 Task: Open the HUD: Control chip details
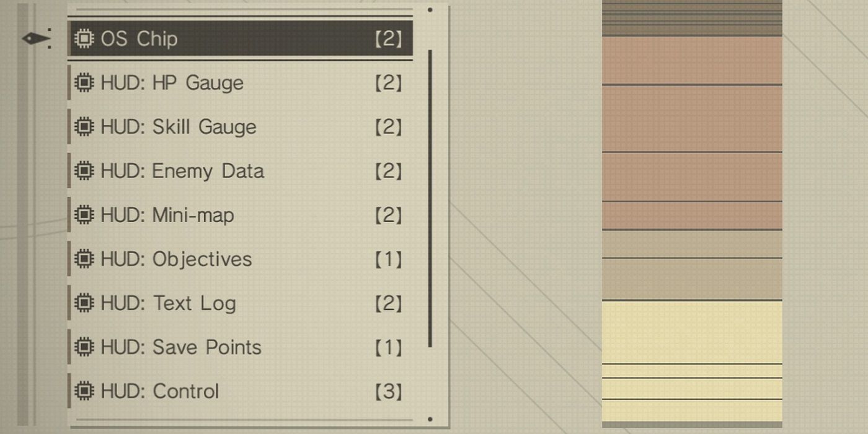point(239,391)
